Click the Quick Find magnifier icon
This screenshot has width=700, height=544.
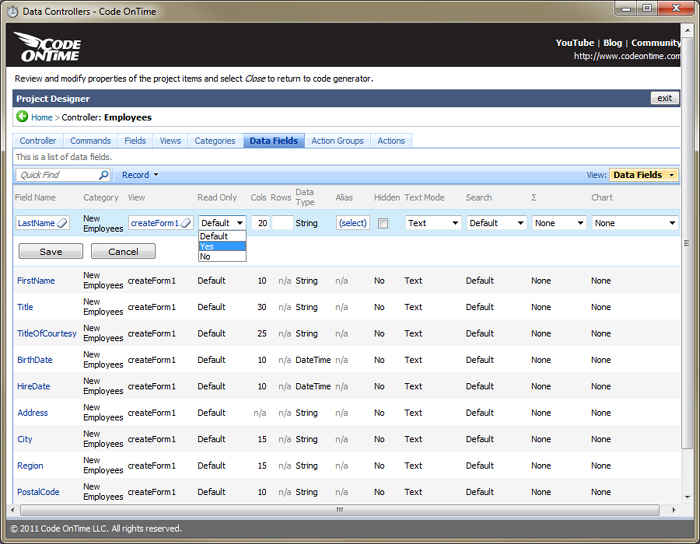click(x=104, y=175)
